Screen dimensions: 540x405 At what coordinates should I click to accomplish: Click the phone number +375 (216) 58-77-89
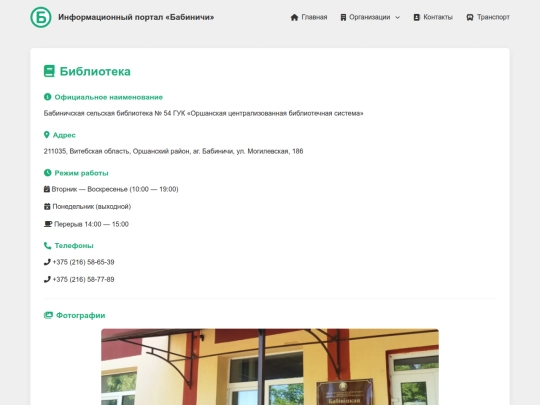[x=83, y=279]
